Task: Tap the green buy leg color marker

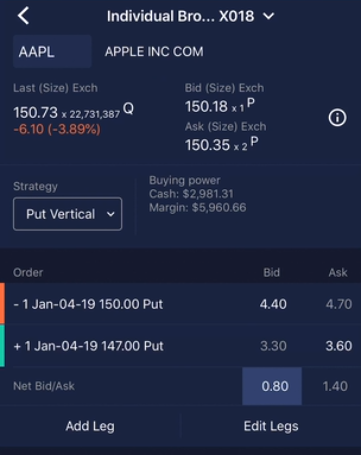Action: [x=2, y=346]
